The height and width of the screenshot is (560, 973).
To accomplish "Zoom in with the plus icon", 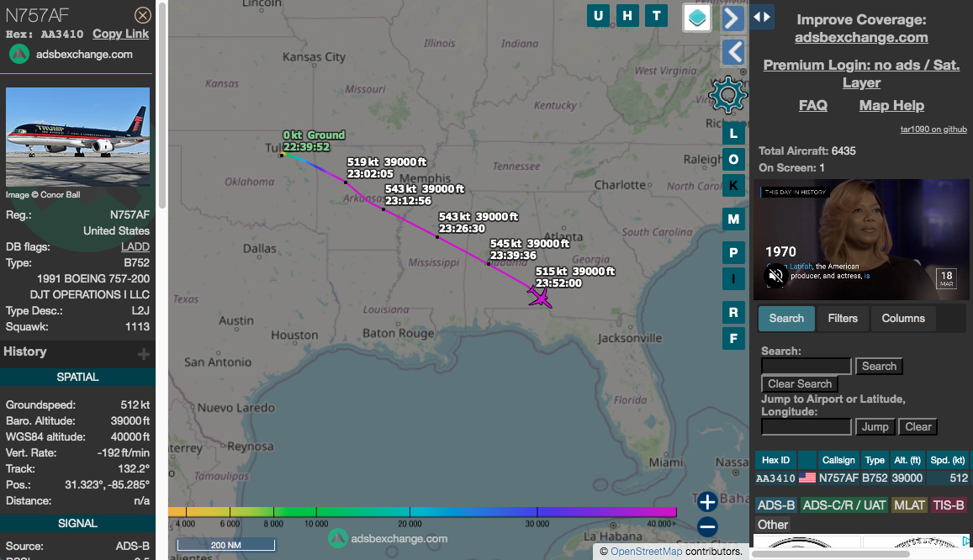I will [x=706, y=501].
